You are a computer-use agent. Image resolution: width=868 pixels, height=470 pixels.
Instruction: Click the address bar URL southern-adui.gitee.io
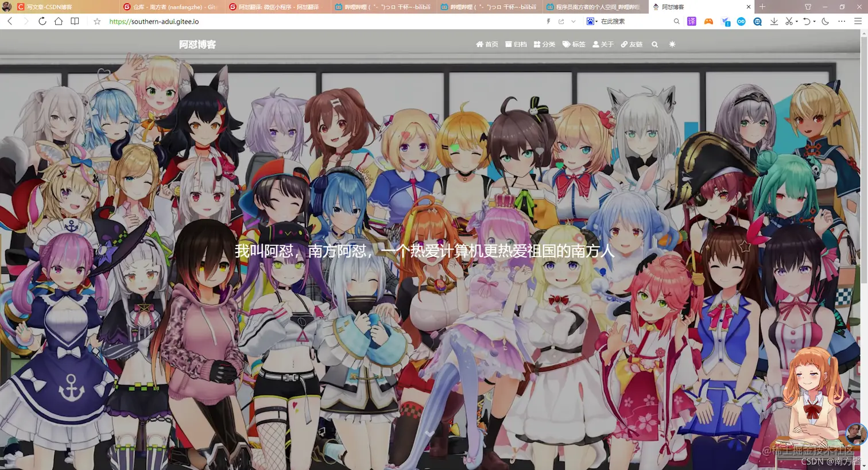click(154, 21)
